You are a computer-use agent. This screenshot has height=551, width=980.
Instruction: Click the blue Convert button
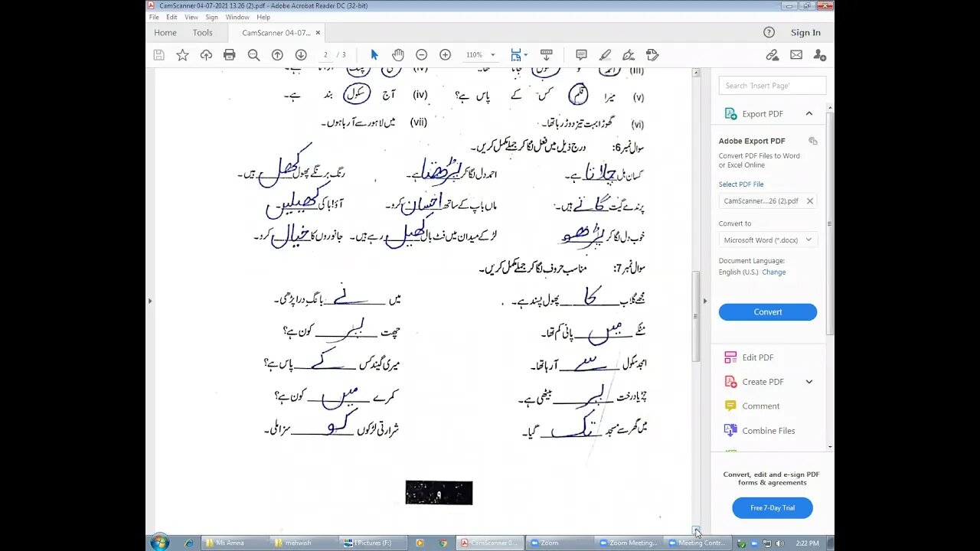pos(767,312)
